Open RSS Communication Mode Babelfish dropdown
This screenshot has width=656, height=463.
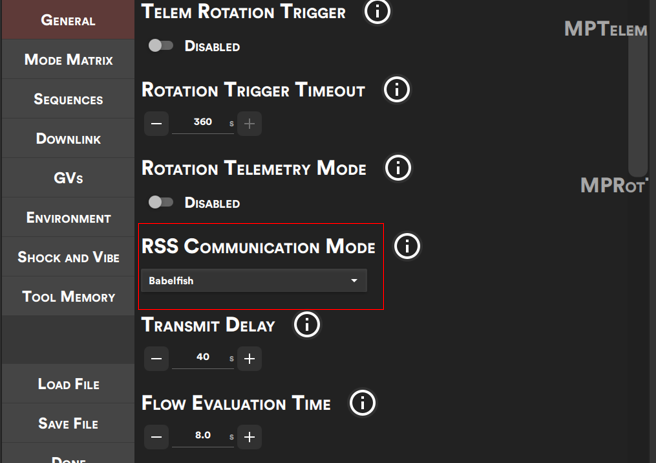254,281
